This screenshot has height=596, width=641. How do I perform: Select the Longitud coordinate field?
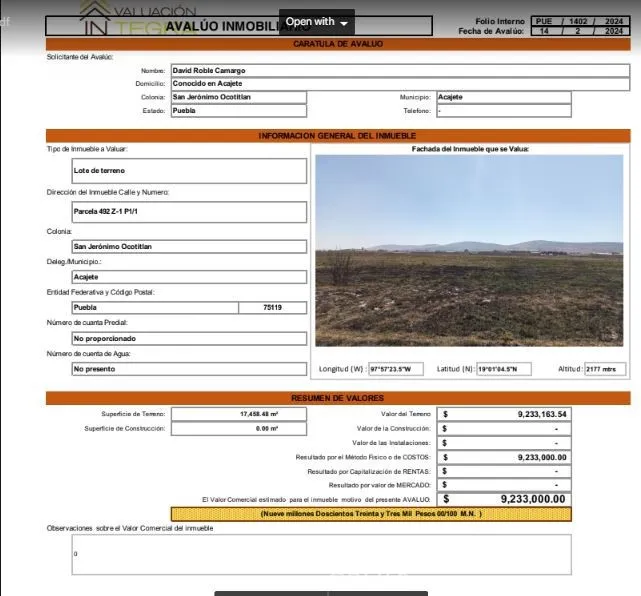click(397, 369)
